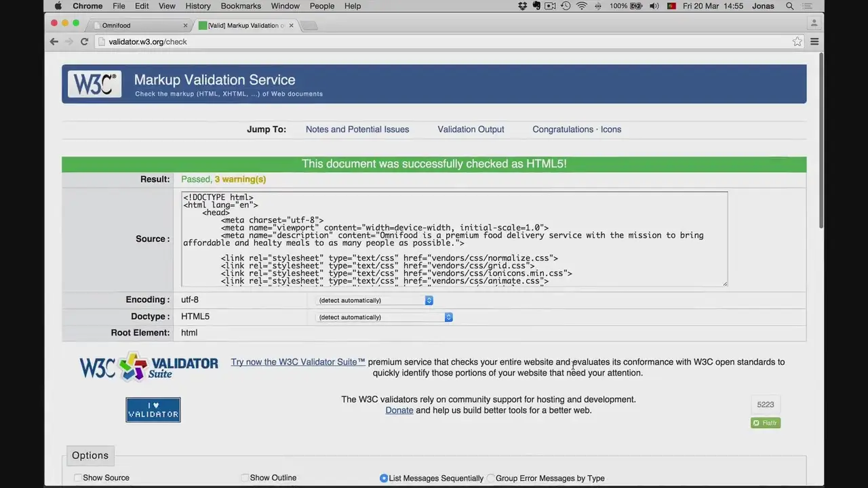Select List Messages Sequentially radio
This screenshot has height=488, width=868.
(384, 478)
